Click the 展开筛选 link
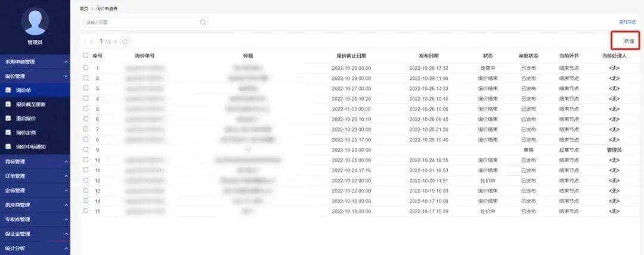Image resolution: width=644 pixels, height=255 pixels. click(x=627, y=21)
